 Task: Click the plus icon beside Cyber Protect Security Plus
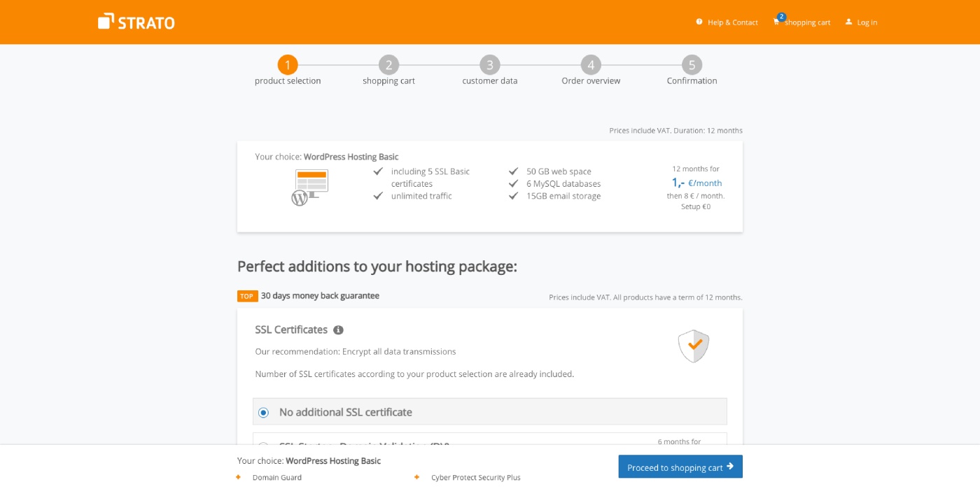[418, 477]
